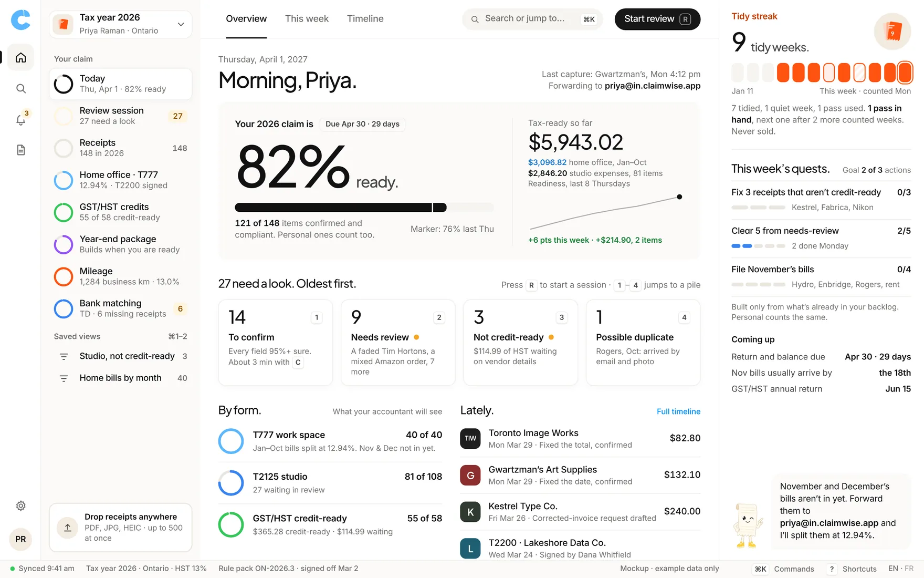The width and height of the screenshot is (924, 578).
Task: Click the Claimwise logo icon
Action: [20, 20]
